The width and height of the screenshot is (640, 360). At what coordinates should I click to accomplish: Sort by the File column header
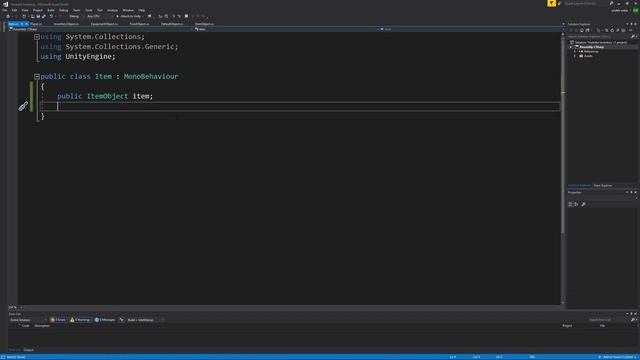tap(602, 326)
